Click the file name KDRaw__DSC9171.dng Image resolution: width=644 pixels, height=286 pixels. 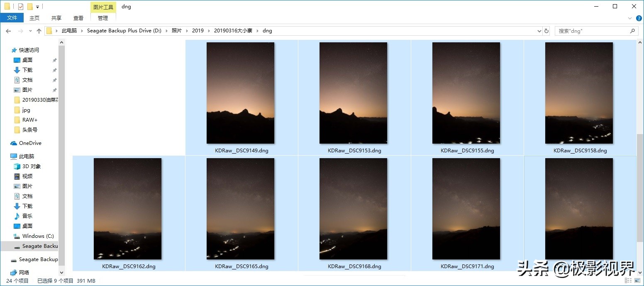click(467, 266)
